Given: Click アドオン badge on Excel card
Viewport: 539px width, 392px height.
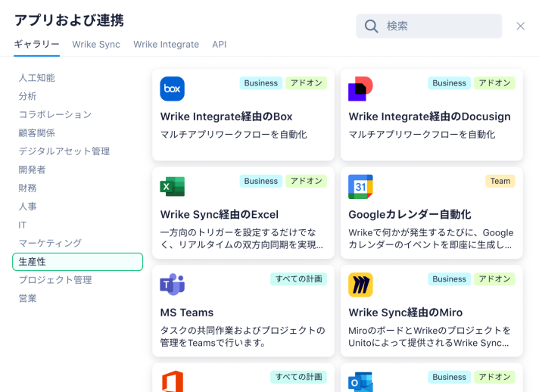Looking at the screenshot, I should (307, 181).
